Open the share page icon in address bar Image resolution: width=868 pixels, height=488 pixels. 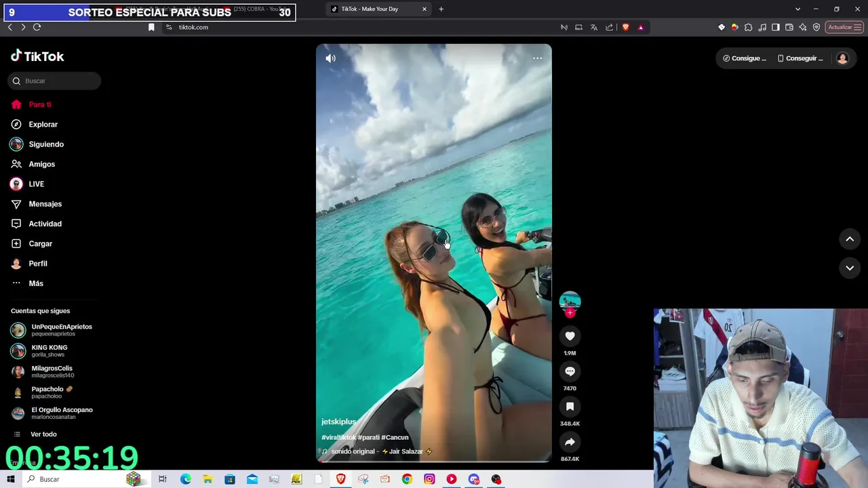[x=609, y=27]
